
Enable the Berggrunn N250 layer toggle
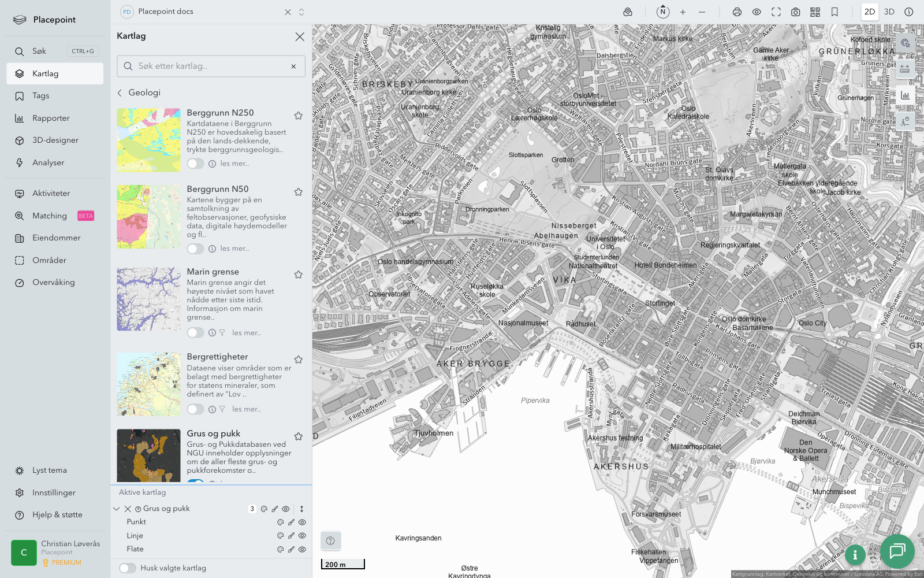pyautogui.click(x=195, y=164)
